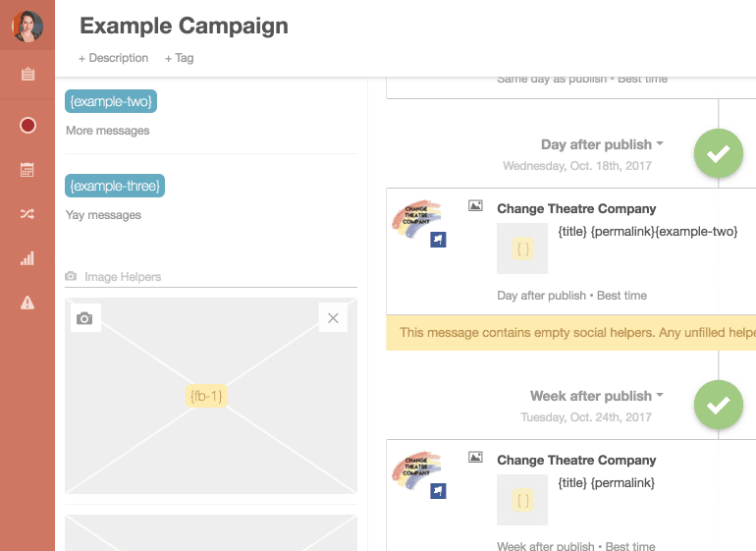Click the red circle sidebar icon
756x551 pixels.
(27, 125)
